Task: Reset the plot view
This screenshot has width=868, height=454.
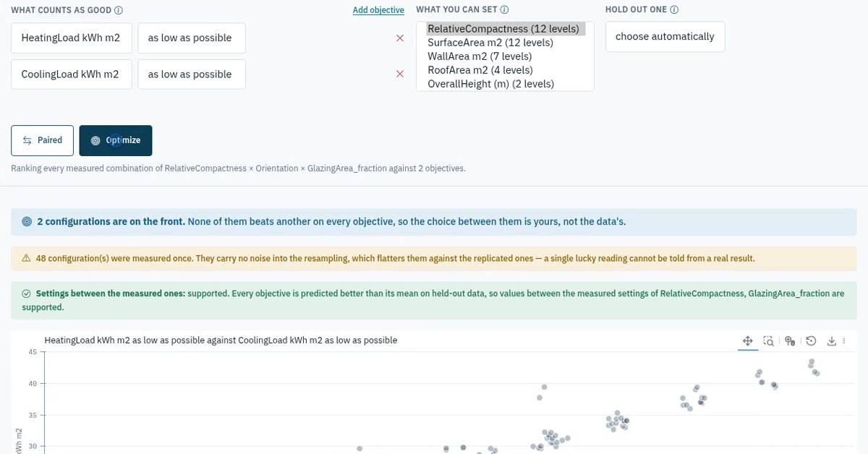Action: (811, 340)
